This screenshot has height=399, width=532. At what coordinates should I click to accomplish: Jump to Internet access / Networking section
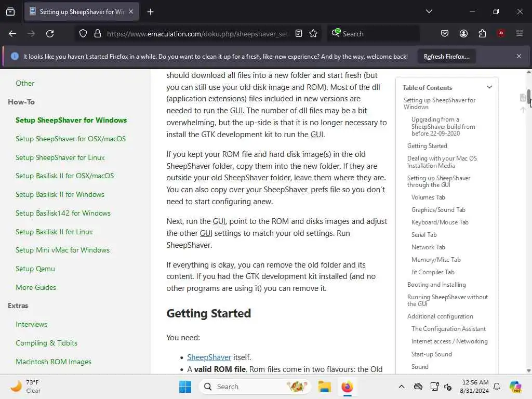[x=449, y=341]
